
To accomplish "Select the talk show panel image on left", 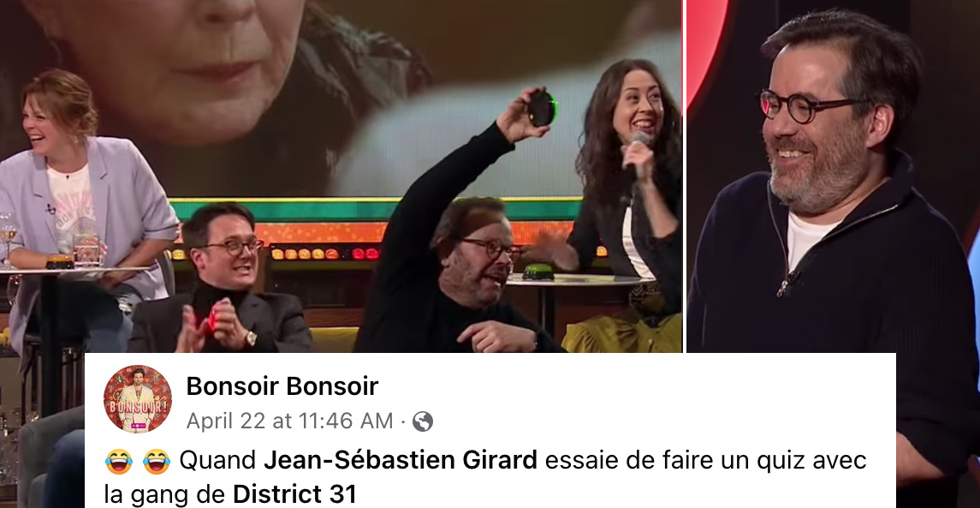I will (341, 176).
